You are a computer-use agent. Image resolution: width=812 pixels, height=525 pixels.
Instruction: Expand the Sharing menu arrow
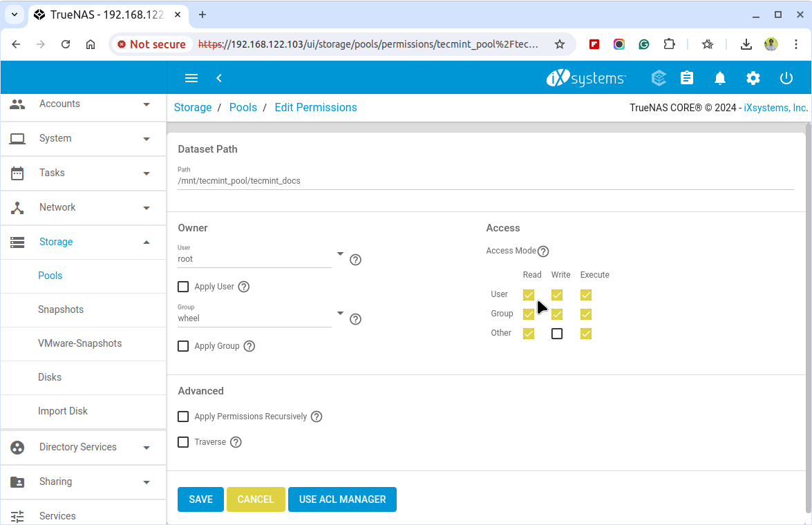point(147,483)
